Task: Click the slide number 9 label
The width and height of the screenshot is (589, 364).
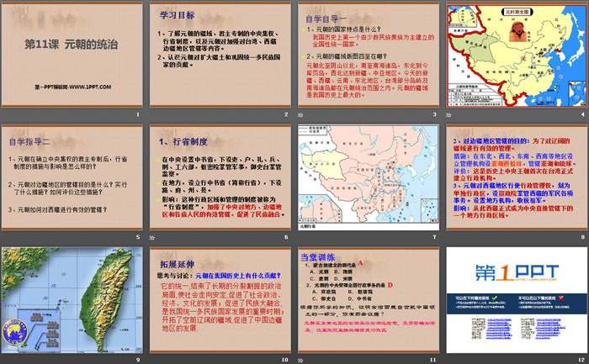Action: pyautogui.click(x=138, y=360)
